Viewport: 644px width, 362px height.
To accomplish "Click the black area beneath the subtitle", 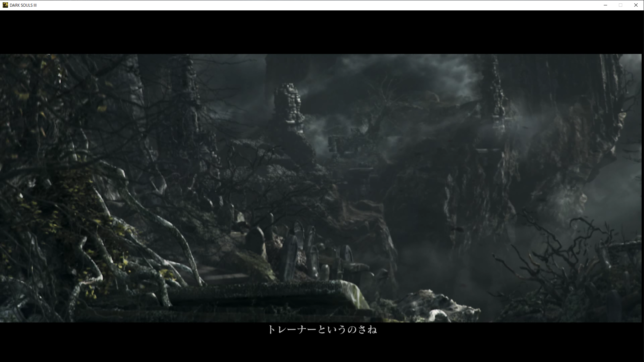I will tap(322, 349).
